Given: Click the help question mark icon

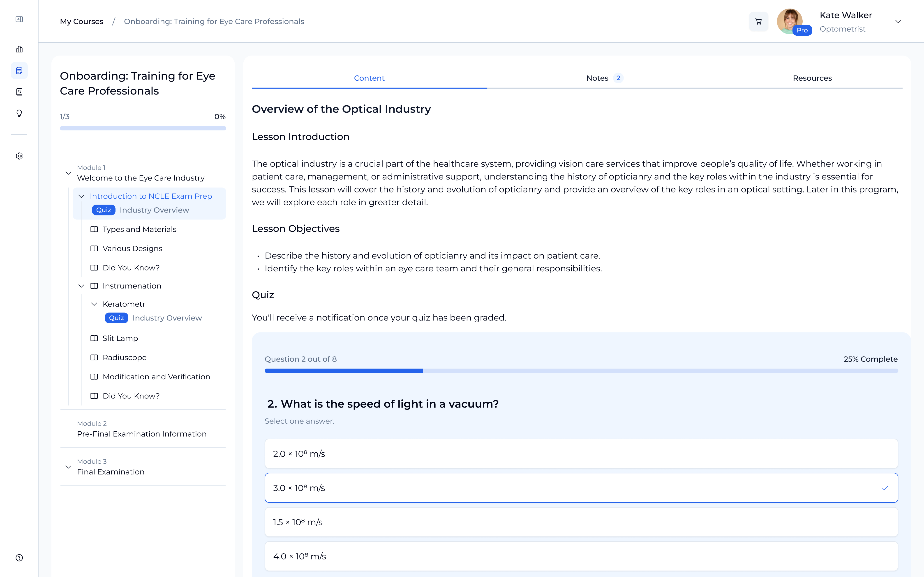Looking at the screenshot, I should coord(19,558).
